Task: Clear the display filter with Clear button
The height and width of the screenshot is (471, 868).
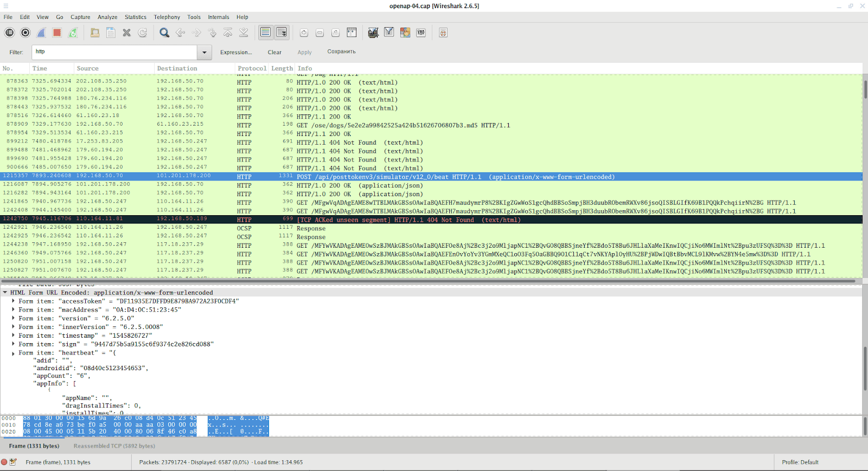Action: point(275,53)
